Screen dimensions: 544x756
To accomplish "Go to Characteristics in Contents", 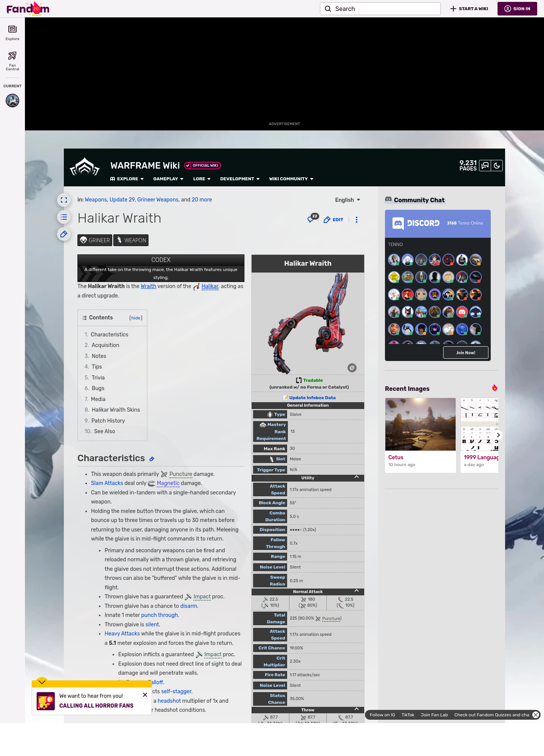I will (110, 335).
